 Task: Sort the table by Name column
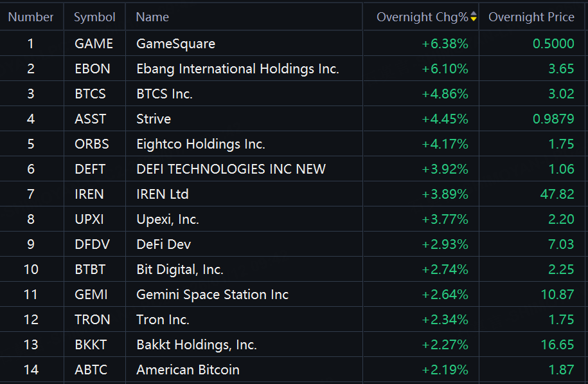coord(153,17)
